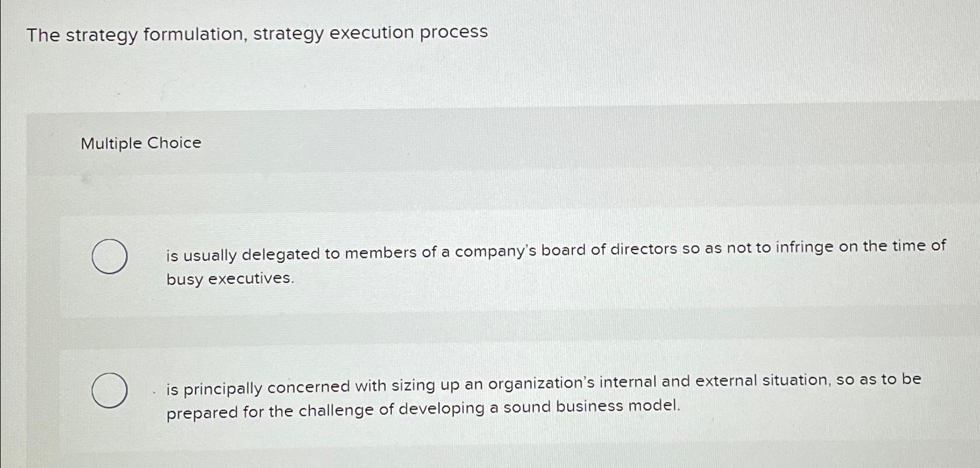Image resolution: width=980 pixels, height=468 pixels.
Task: Select the radio button for the second answer
Action: pos(111,388)
